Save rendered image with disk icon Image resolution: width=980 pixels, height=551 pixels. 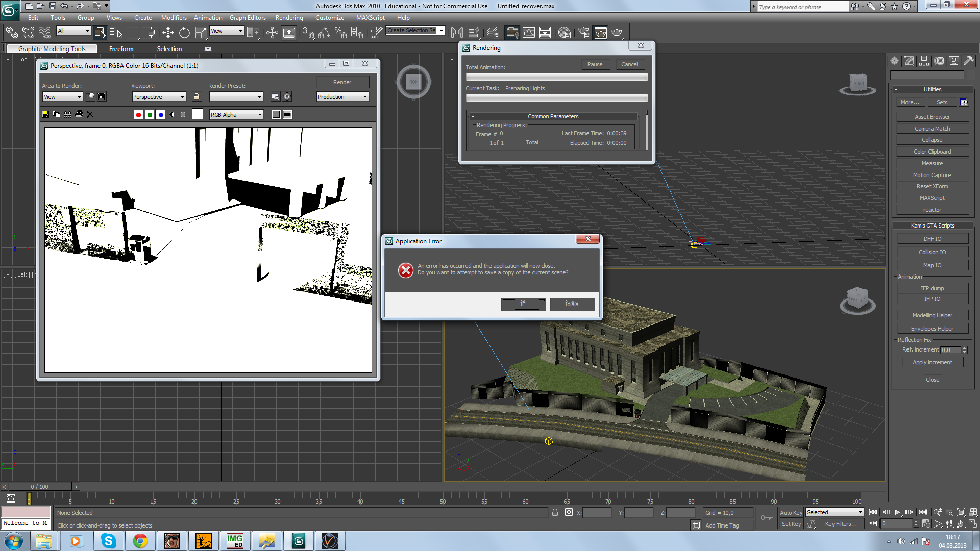[45, 114]
